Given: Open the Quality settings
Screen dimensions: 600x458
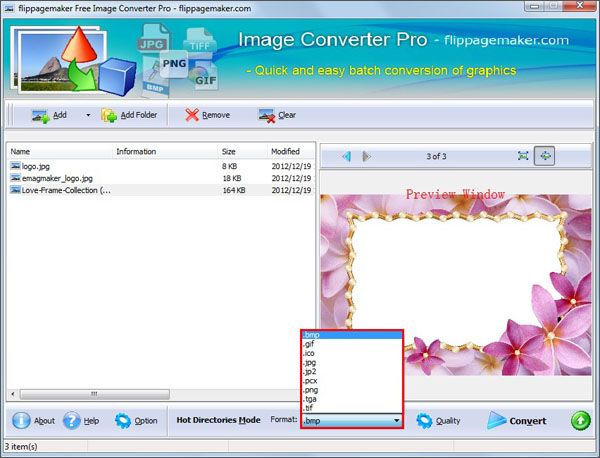Looking at the screenshot, I should pyautogui.click(x=439, y=421).
